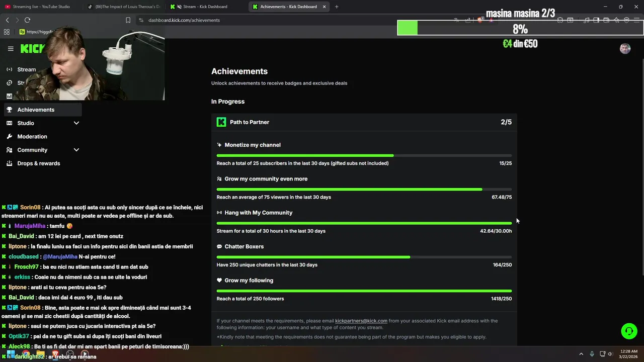
Task: Click the taskbar volume speaker icon
Action: 610,354
